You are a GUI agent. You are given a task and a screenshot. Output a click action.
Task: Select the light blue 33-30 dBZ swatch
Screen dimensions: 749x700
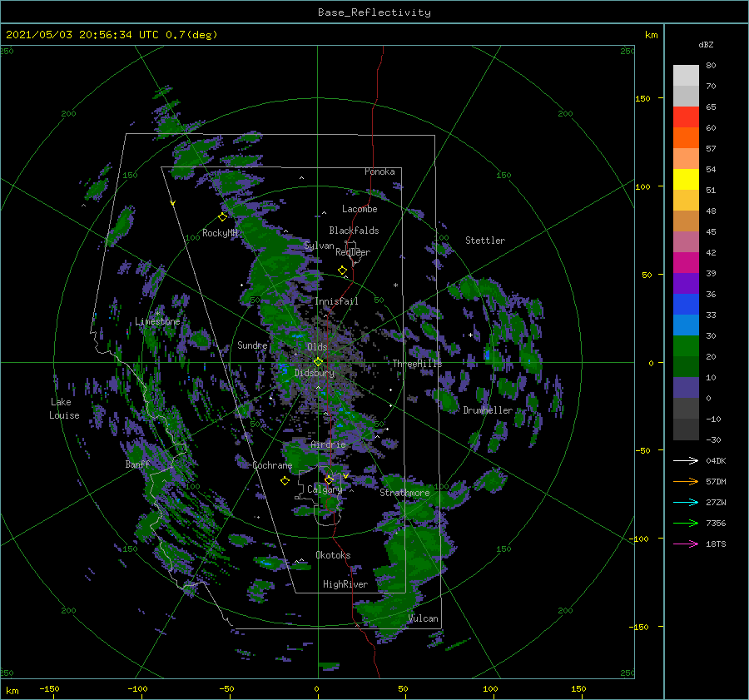point(686,325)
